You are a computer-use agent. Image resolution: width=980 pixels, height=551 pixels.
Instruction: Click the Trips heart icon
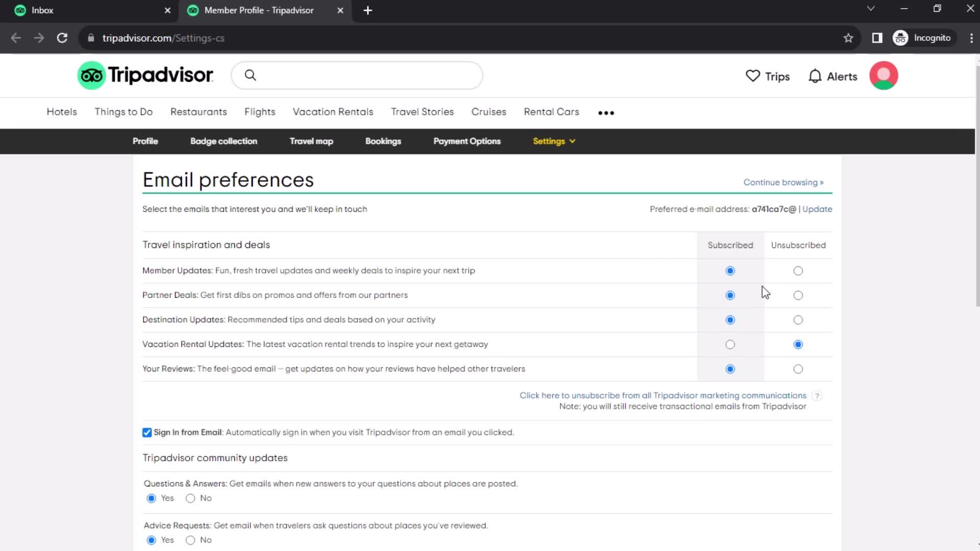[753, 76]
